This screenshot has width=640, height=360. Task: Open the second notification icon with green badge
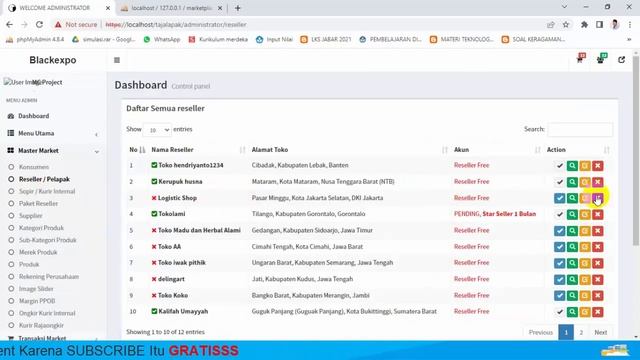[x=601, y=59]
